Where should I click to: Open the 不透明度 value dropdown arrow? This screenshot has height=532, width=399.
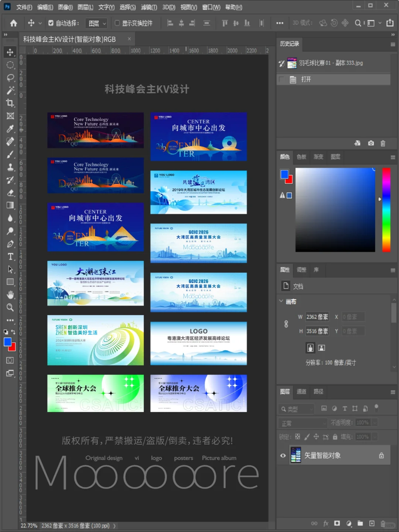pyautogui.click(x=375, y=423)
